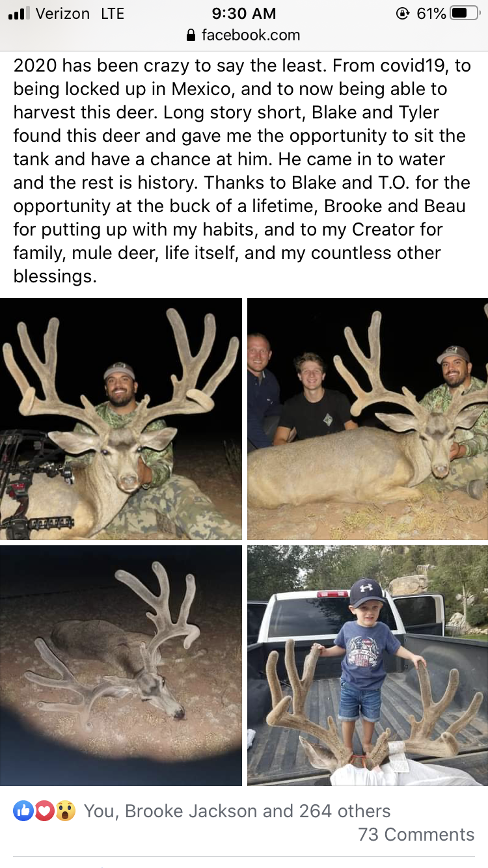Tap the blue Like reaction icon

coord(23,811)
